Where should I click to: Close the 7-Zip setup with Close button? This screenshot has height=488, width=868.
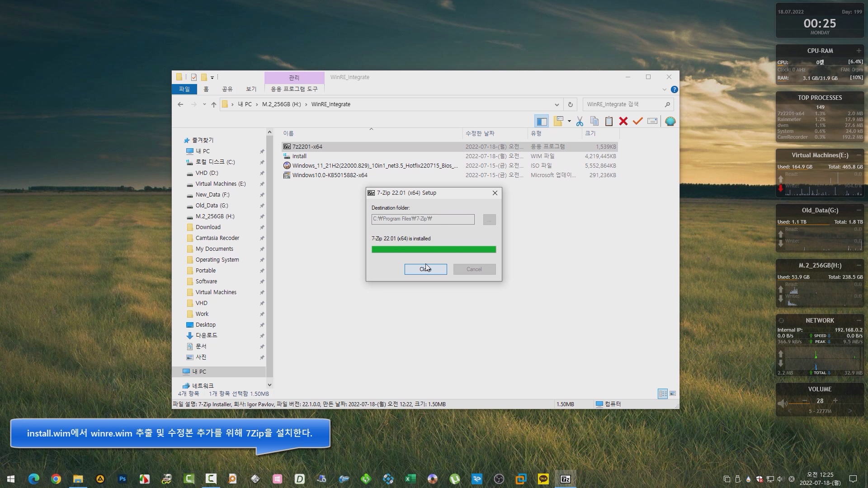425,269
